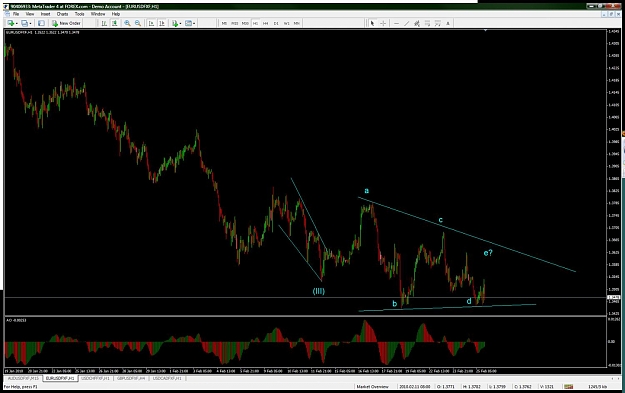Select the Text label 'A' tool

point(448,23)
